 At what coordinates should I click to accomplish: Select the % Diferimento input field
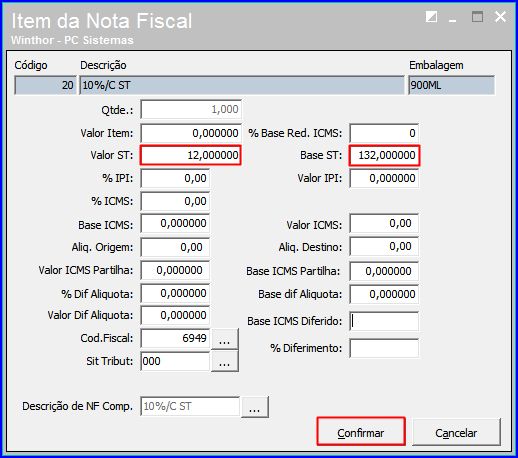(384, 348)
